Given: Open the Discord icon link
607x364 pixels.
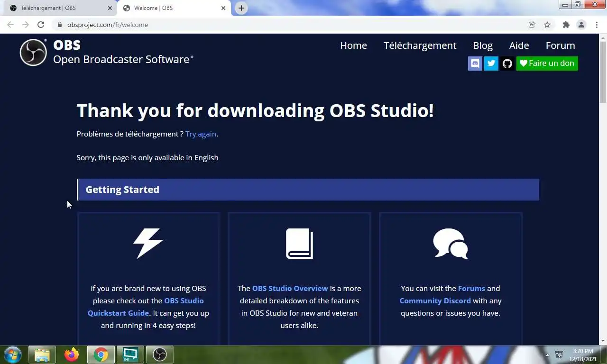Looking at the screenshot, I should tap(475, 64).
